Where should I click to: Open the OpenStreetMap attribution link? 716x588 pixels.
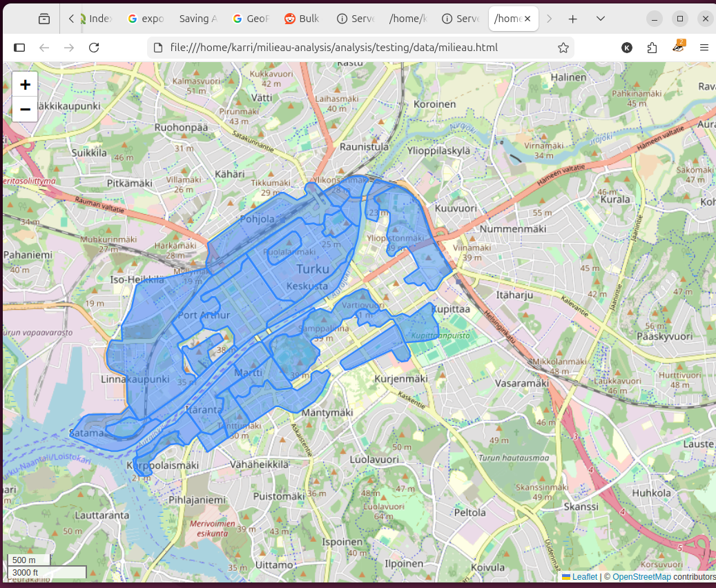pyautogui.click(x=641, y=577)
